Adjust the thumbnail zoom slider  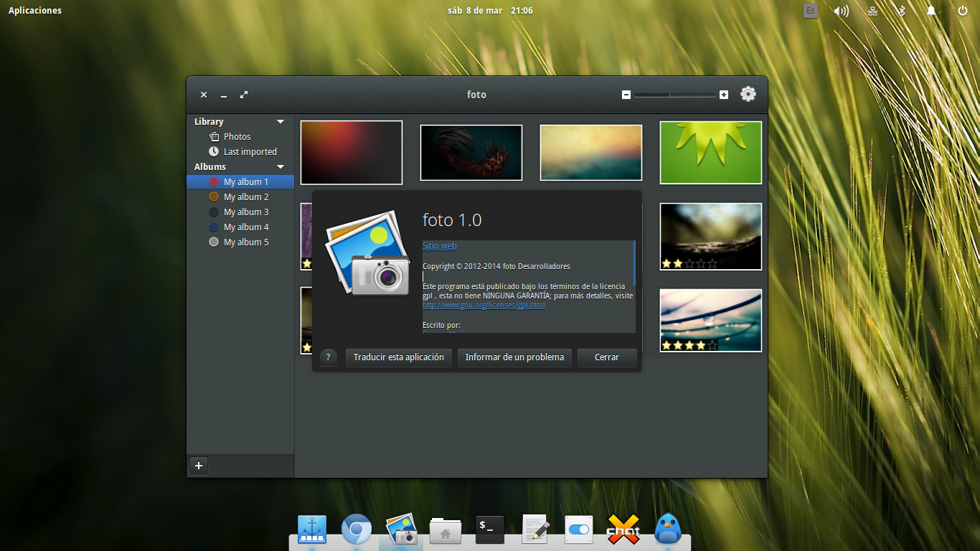pos(675,95)
